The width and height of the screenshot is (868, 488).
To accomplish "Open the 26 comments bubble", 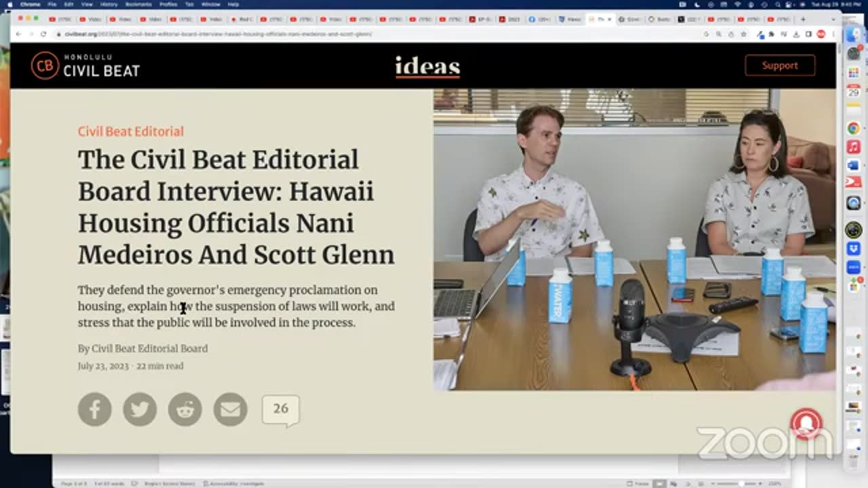I will [x=281, y=410].
